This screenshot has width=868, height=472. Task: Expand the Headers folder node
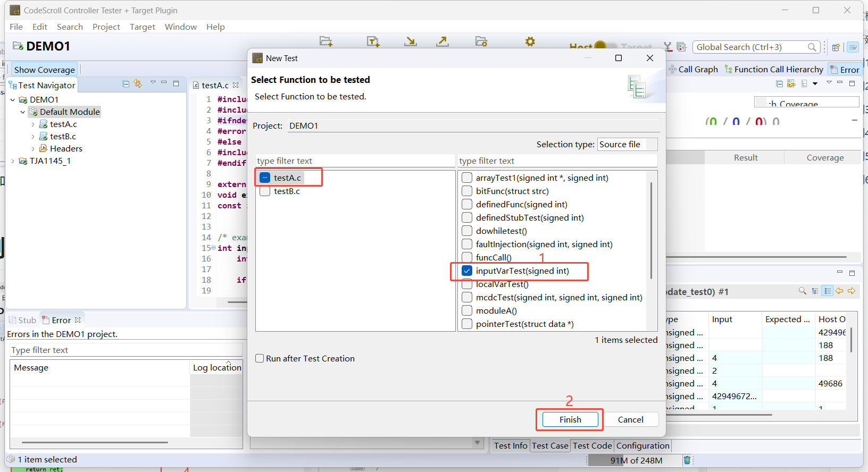pos(33,149)
